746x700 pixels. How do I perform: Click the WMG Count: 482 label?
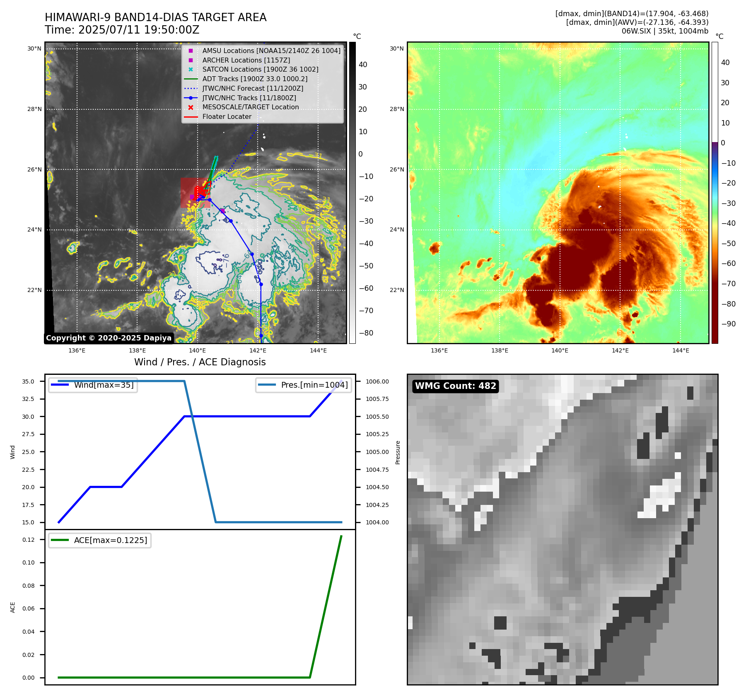click(455, 386)
